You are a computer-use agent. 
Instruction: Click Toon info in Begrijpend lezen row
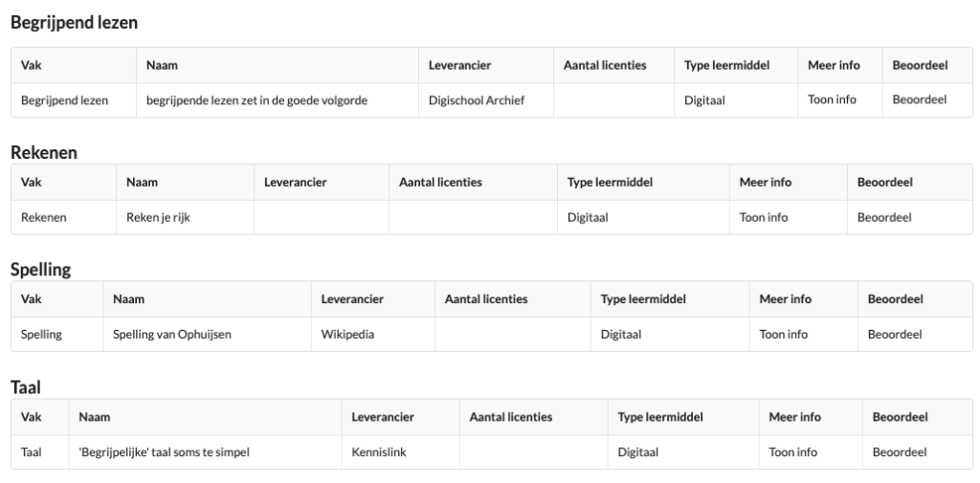832,99
